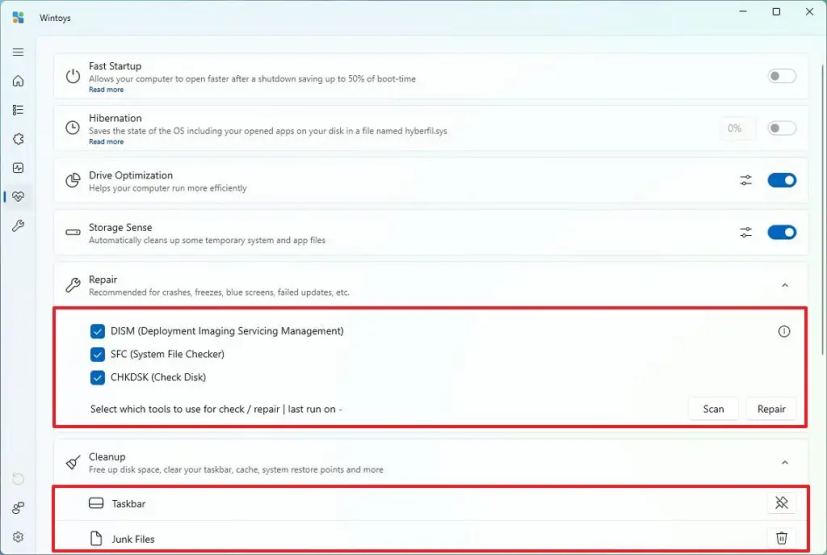The image size is (827, 555).
Task: Click the restart-pending icon in sidebar
Action: pos(18,479)
